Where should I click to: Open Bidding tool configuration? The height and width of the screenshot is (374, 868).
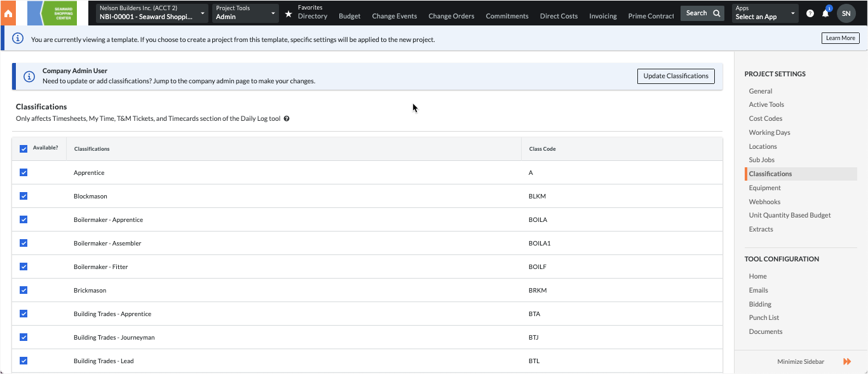[760, 305]
